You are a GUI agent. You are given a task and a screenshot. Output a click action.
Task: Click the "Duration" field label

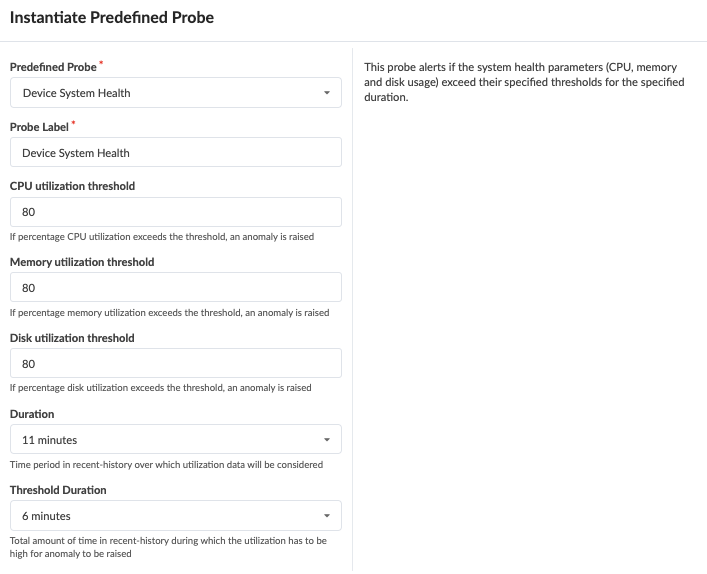32,414
